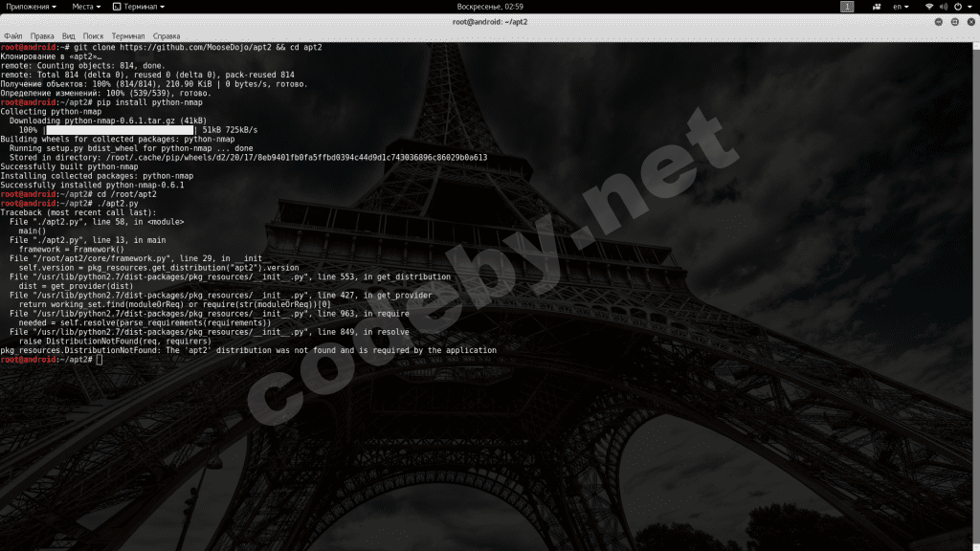Click the ./apt2.py command line

pos(69,204)
